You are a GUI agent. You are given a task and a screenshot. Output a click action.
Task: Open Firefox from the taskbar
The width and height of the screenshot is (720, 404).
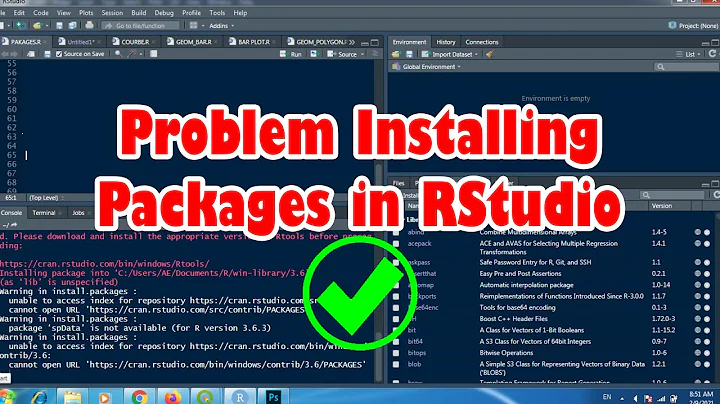173,397
